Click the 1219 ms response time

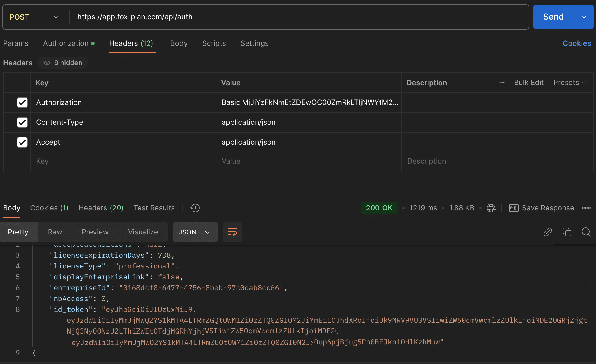[x=423, y=208]
